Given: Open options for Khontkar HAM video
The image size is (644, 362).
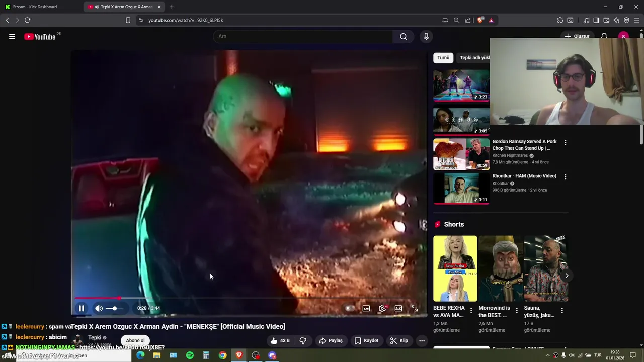Looking at the screenshot, I should [565, 177].
